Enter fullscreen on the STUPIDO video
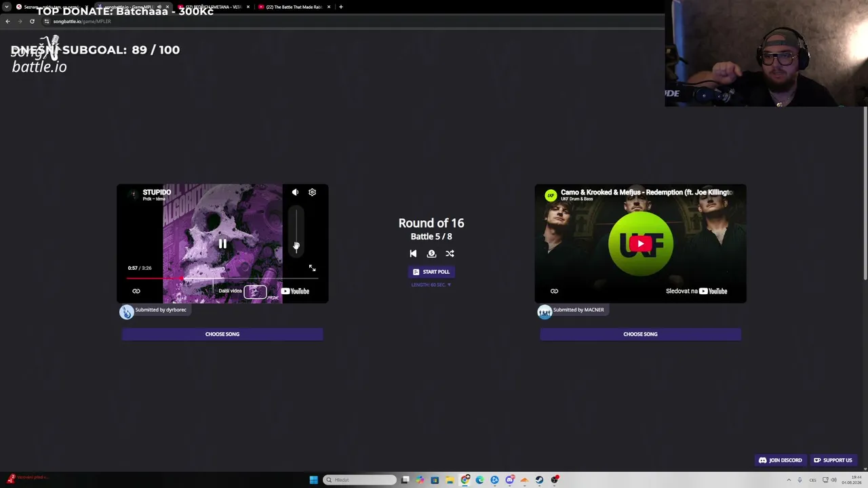 click(x=312, y=268)
